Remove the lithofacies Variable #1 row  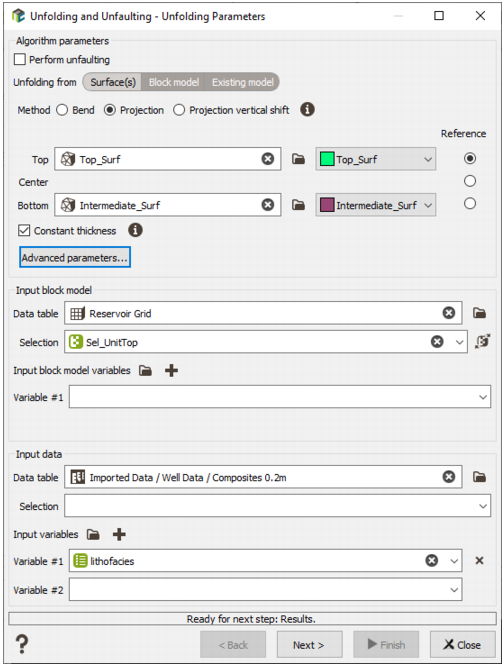479,561
